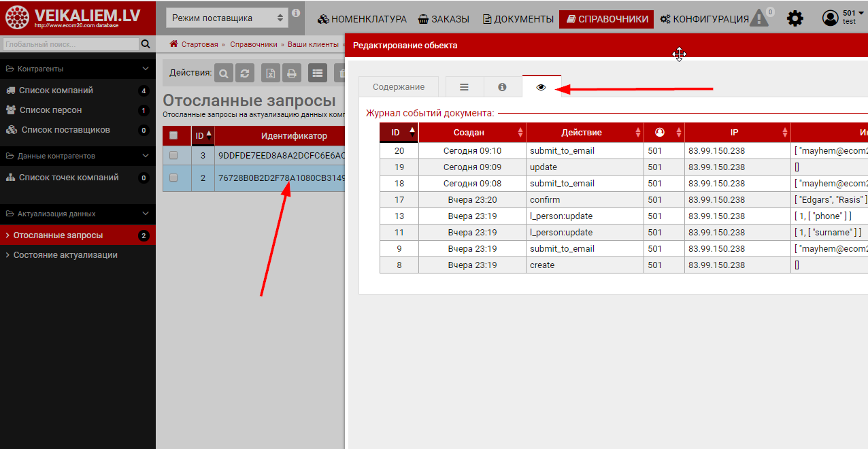
Task: Click the print icon in actions toolbar
Action: click(x=291, y=73)
